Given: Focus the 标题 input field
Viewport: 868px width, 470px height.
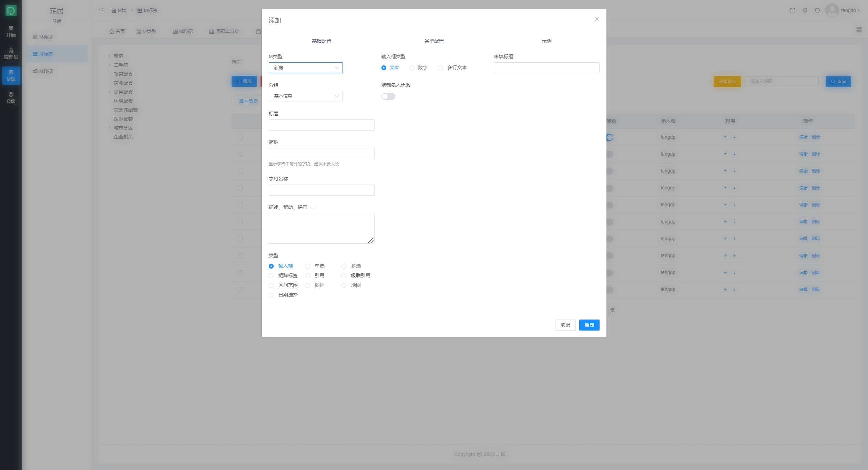Looking at the screenshot, I should pos(321,125).
